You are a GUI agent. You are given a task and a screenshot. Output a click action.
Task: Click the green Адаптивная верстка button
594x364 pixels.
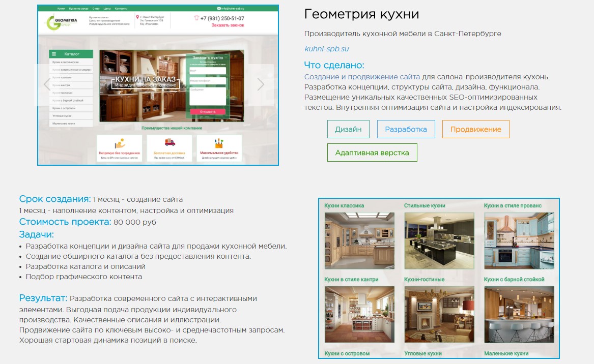point(372,153)
